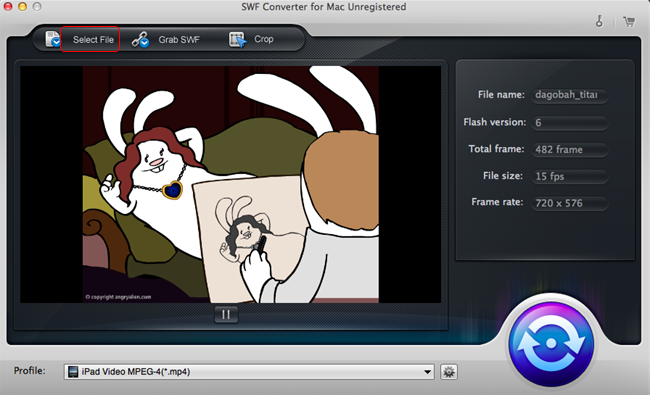This screenshot has height=395, width=650.
Task: Click the Crop tool icon
Action: 238,40
